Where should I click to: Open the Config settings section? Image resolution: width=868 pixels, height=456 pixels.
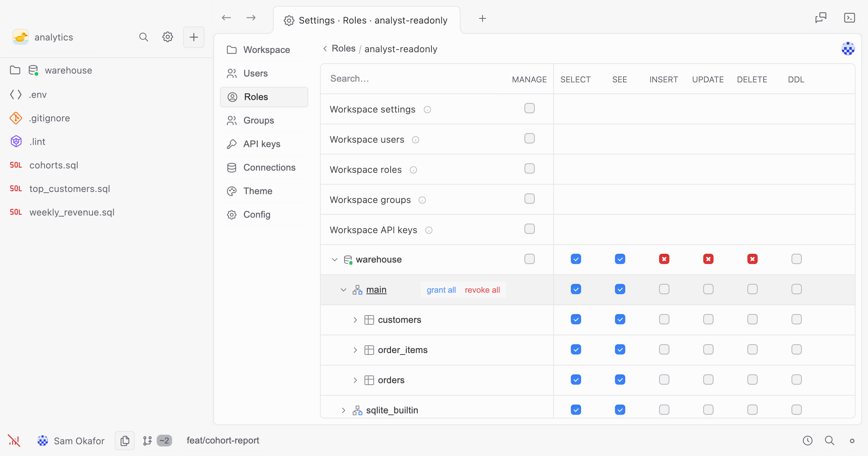click(264, 214)
